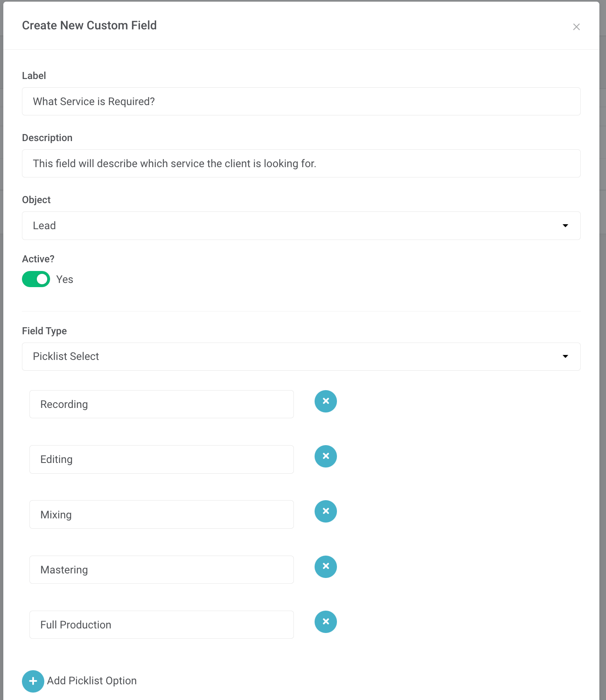Click into the Label input field
The height and width of the screenshot is (700, 606).
tap(301, 102)
